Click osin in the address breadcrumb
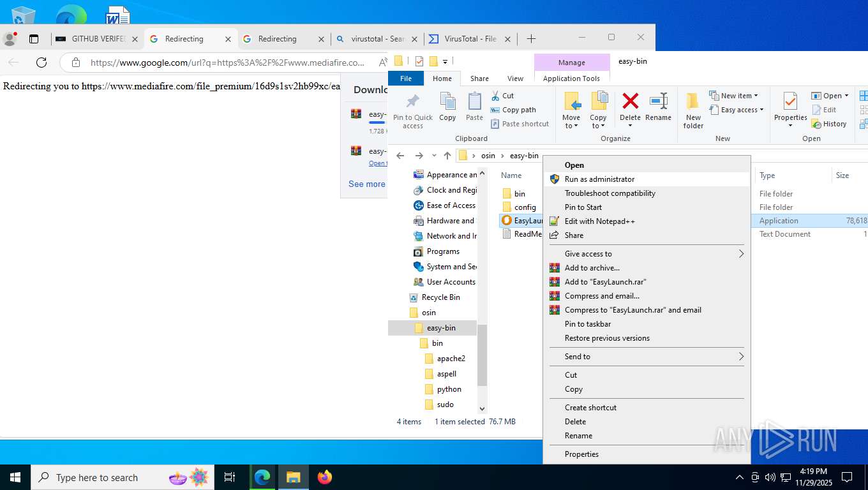This screenshot has height=490, width=868. tap(488, 156)
